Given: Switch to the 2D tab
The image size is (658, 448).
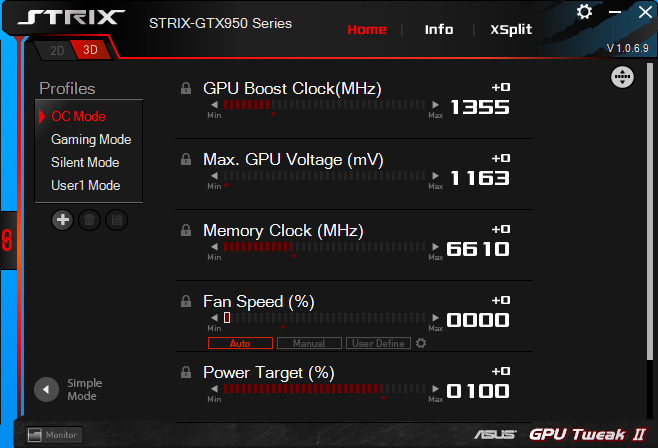Looking at the screenshot, I should tap(56, 49).
